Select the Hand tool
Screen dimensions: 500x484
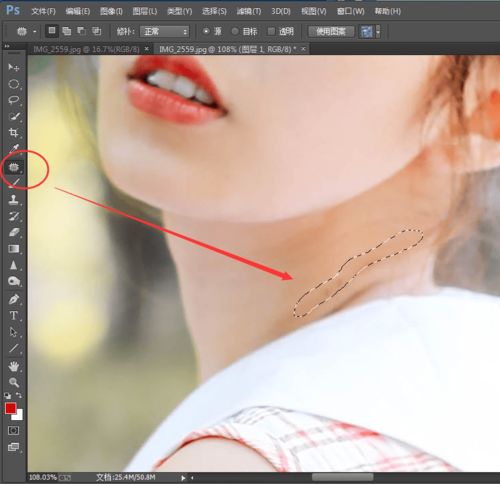14,366
